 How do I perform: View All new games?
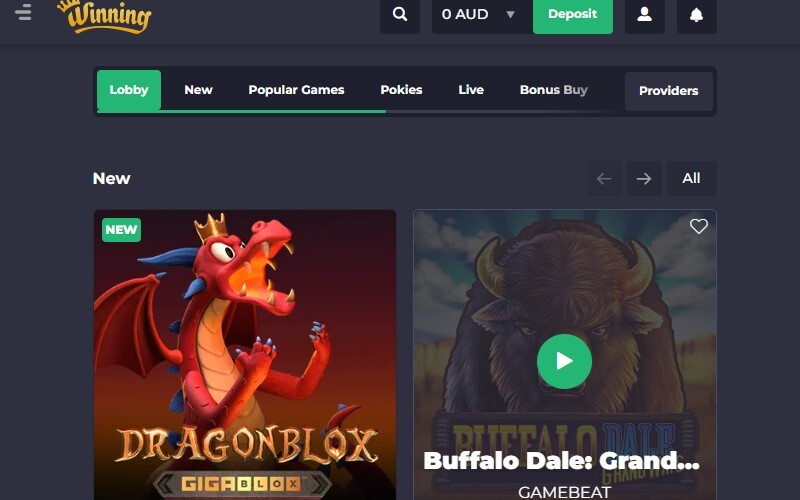tap(692, 179)
